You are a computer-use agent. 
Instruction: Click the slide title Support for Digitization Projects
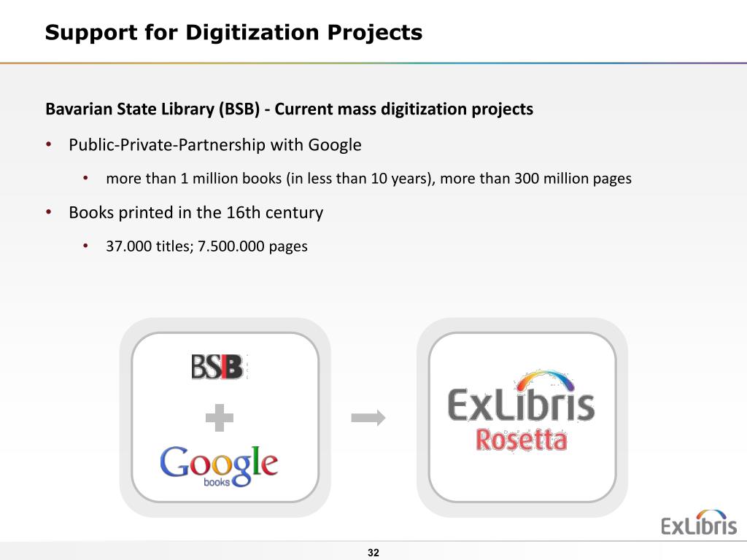[x=233, y=32]
